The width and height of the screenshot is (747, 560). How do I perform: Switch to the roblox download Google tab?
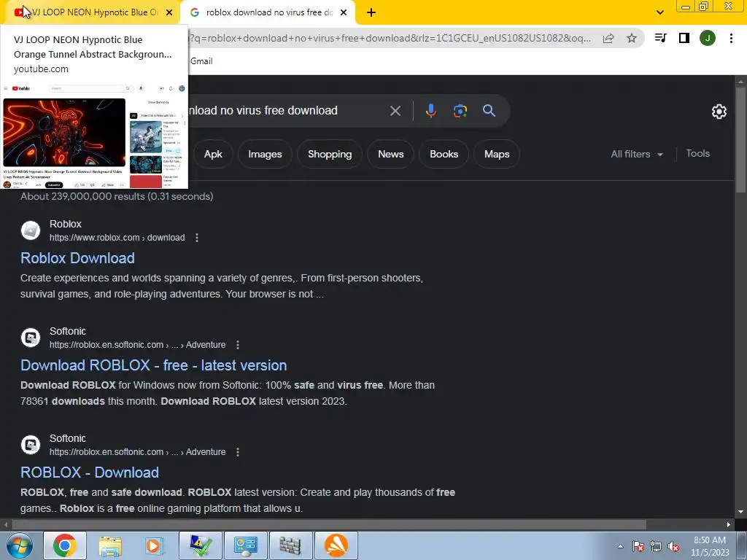(269, 12)
